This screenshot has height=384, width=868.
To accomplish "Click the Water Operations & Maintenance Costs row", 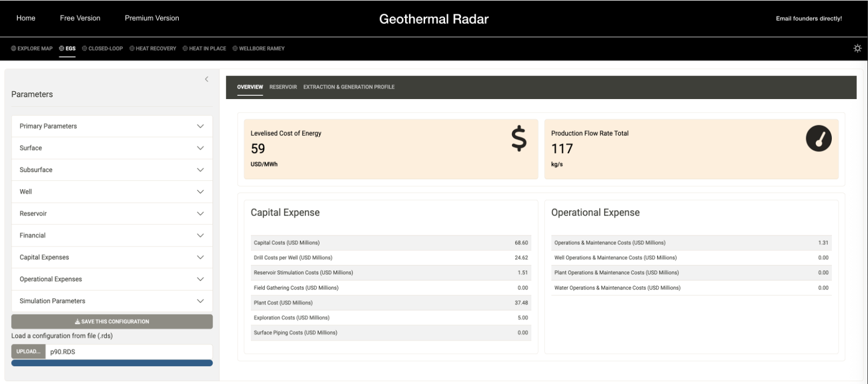I will pyautogui.click(x=692, y=288).
